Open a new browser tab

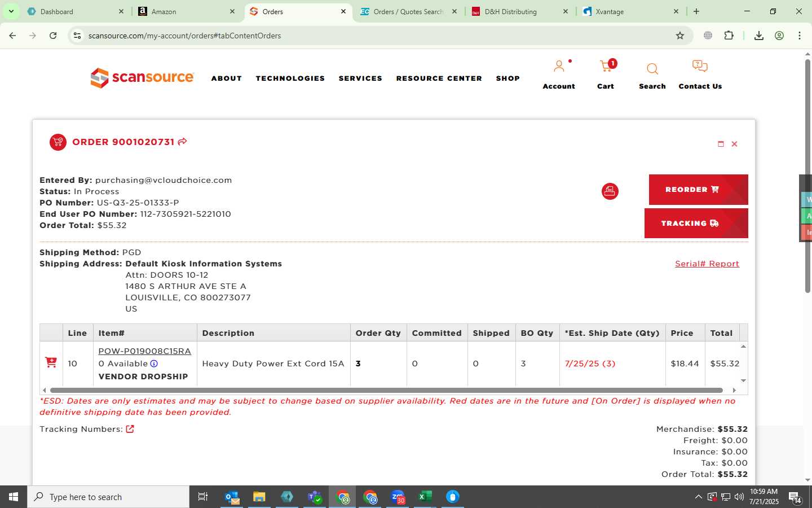pos(696,11)
